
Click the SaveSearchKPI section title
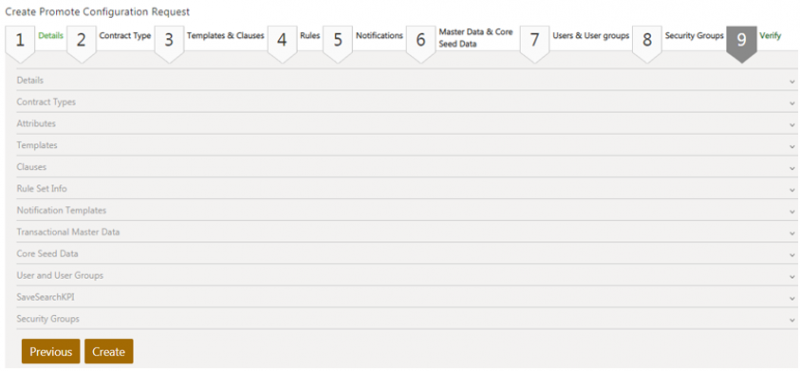click(x=45, y=297)
